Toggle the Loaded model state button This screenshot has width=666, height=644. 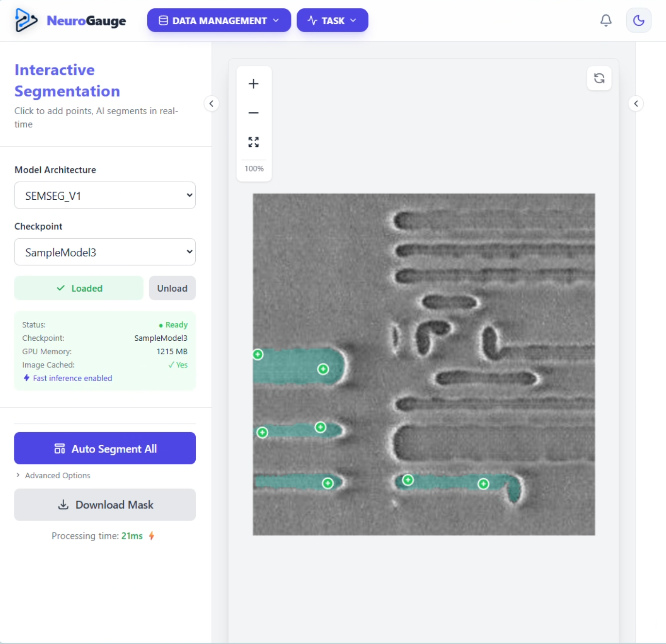pos(79,288)
